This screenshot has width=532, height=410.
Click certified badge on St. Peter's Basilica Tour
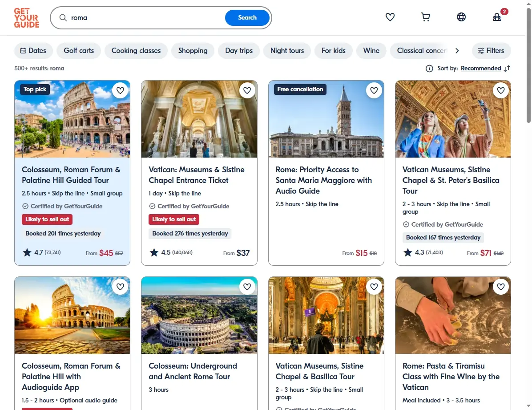click(443, 224)
